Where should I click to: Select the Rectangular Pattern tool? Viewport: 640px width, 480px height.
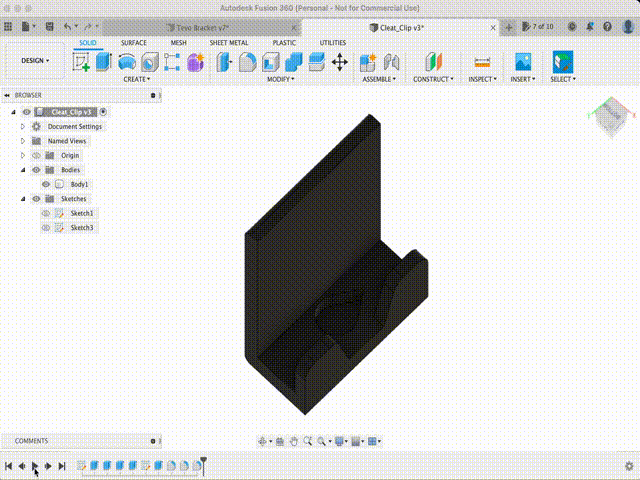tap(172, 62)
